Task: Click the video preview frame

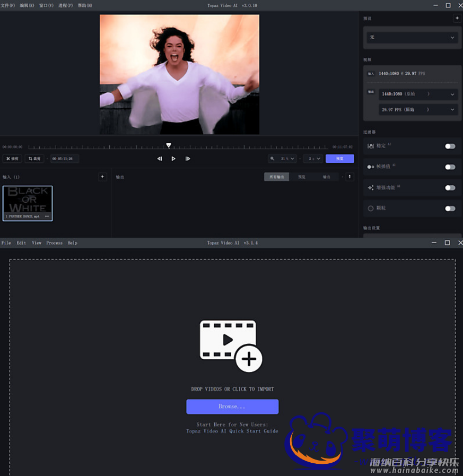Action: 179,74
